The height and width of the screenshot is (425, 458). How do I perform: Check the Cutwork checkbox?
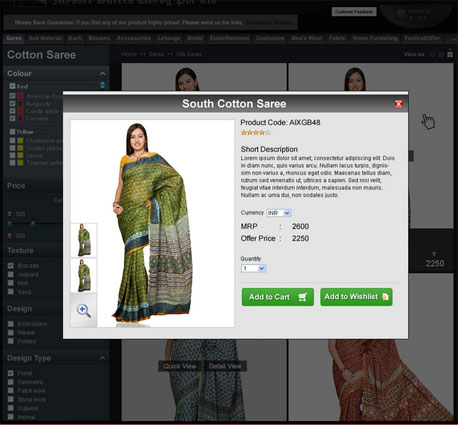click(11, 408)
